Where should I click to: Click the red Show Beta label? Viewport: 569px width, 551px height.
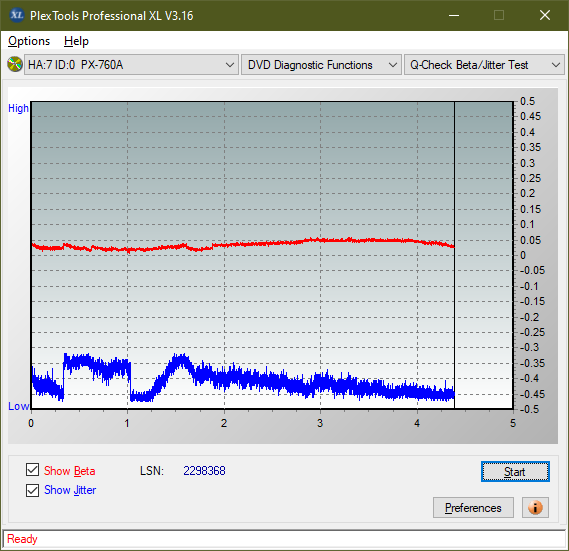pyautogui.click(x=69, y=471)
